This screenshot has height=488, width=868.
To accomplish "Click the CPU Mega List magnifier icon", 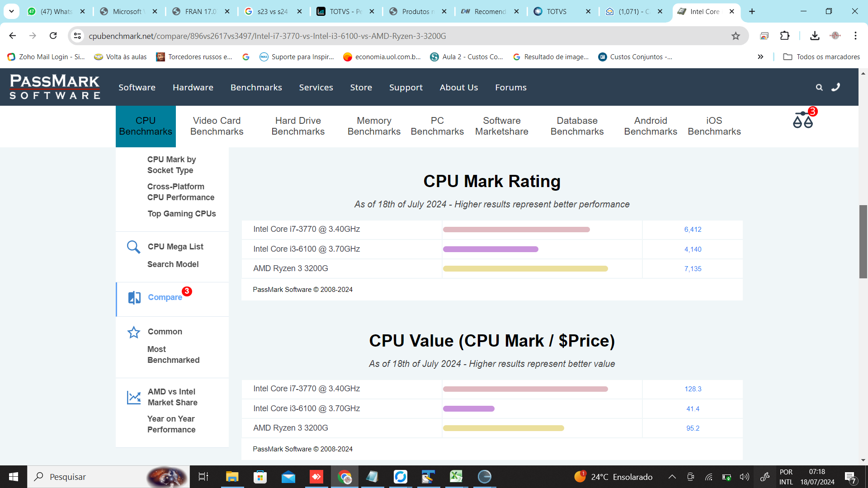I will tap(133, 247).
